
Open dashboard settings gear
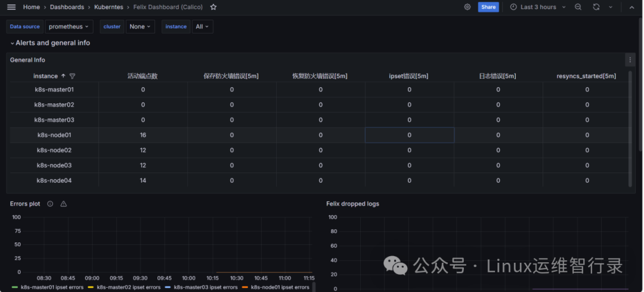[x=467, y=7]
